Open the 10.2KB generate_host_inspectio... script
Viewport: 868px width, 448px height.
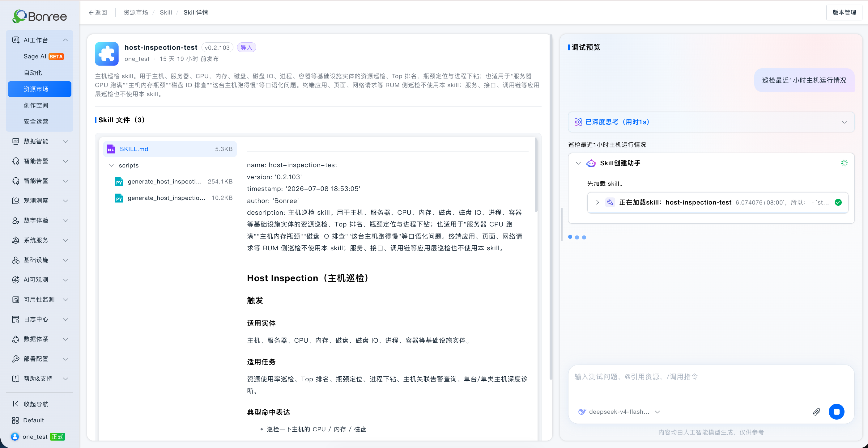(x=170, y=198)
